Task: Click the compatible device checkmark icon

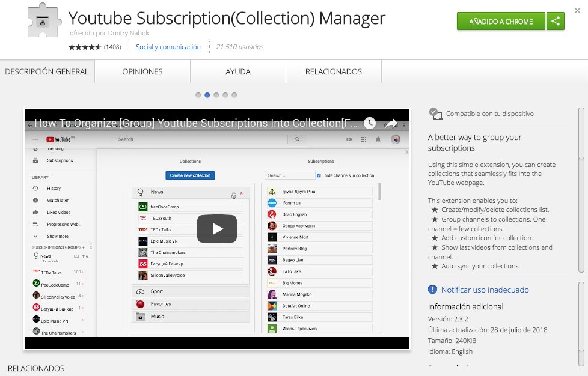Action: pos(435,114)
